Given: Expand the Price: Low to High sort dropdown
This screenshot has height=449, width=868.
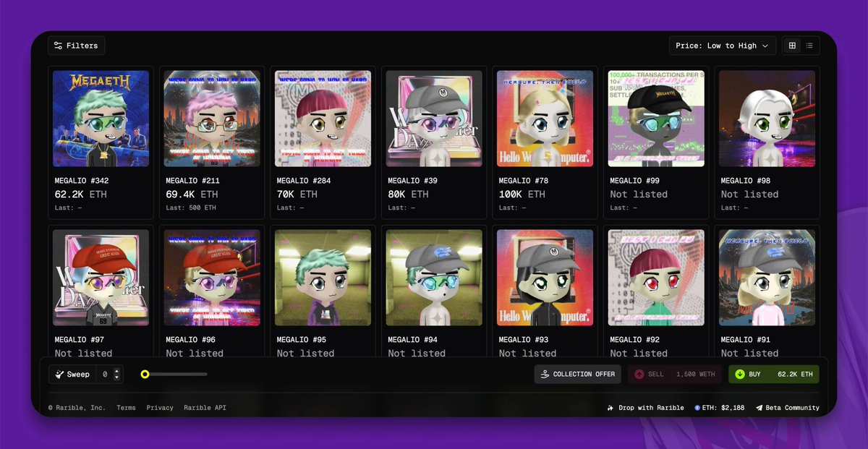Looking at the screenshot, I should coord(723,46).
